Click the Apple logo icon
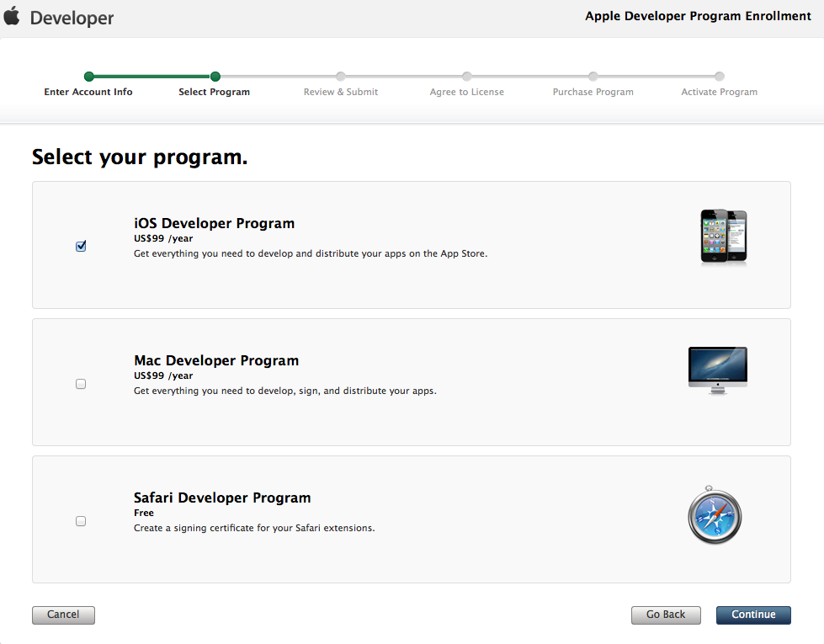This screenshot has width=824, height=644. (12, 16)
